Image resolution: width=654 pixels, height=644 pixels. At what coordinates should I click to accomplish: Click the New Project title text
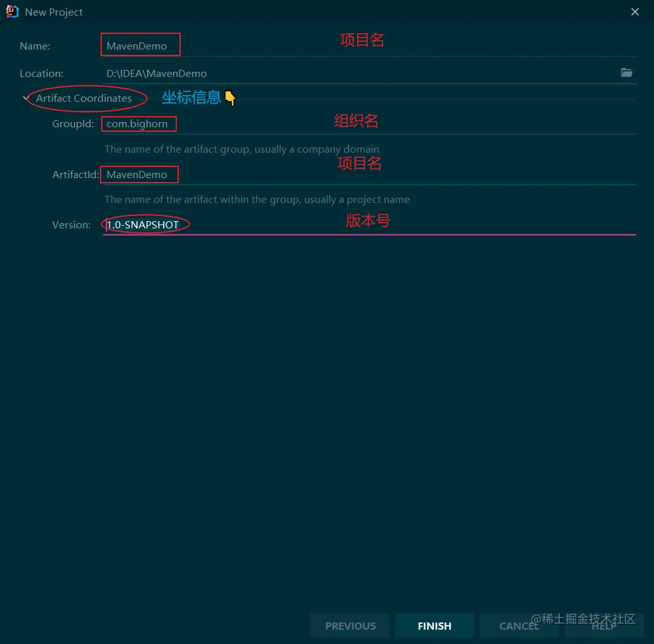click(x=54, y=12)
